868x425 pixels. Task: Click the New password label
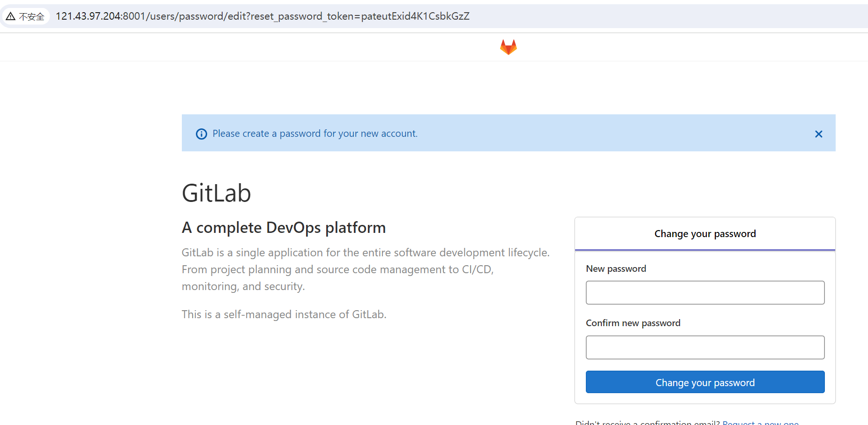pos(616,269)
